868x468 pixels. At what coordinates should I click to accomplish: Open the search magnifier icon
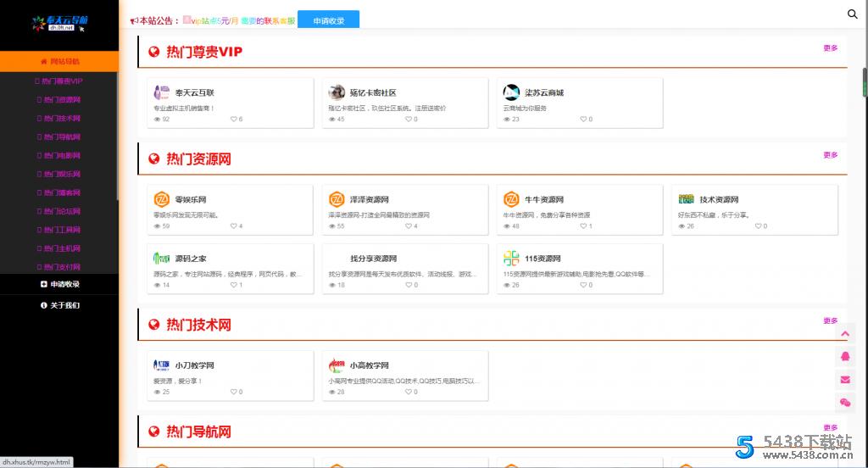[852, 14]
